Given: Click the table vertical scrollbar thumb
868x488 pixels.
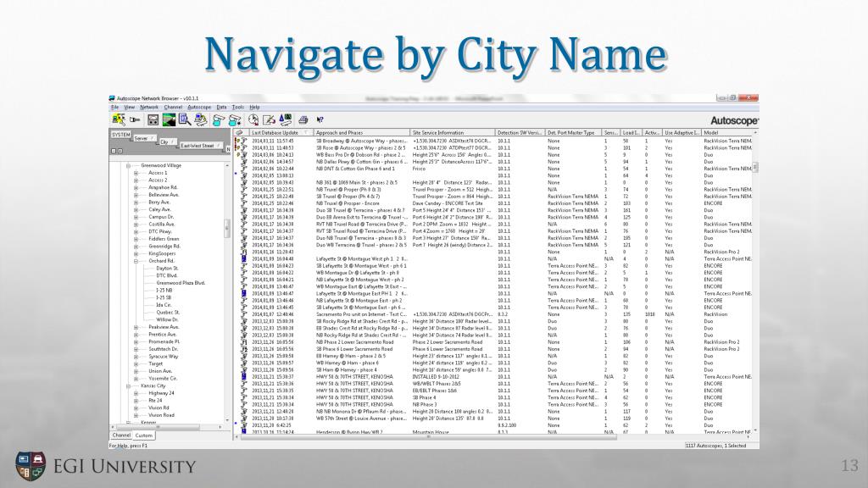Looking at the screenshot, I should pos(755,167).
